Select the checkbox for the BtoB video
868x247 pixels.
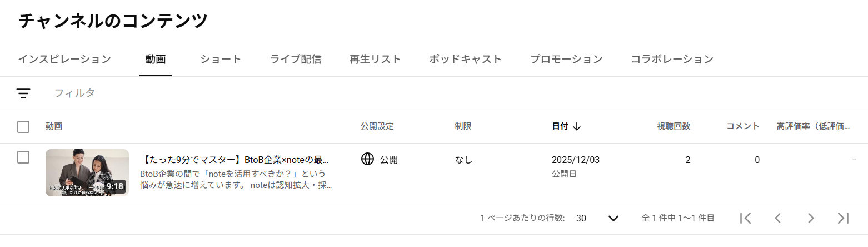point(23,157)
